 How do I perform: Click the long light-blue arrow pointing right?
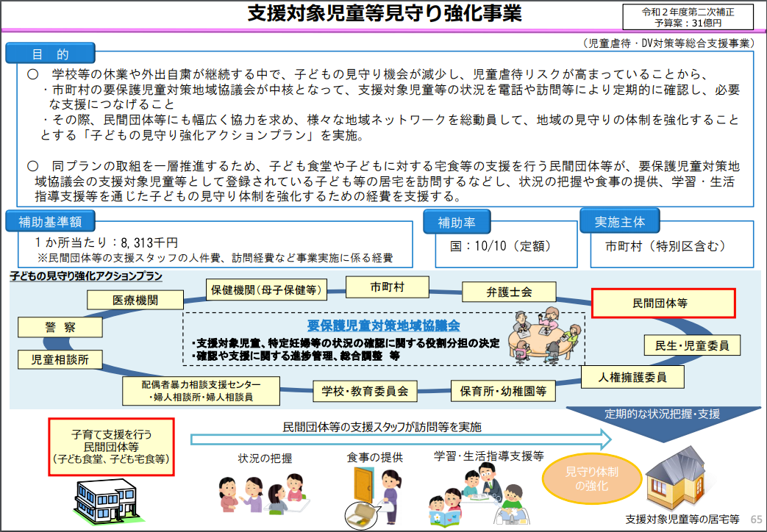401,439
